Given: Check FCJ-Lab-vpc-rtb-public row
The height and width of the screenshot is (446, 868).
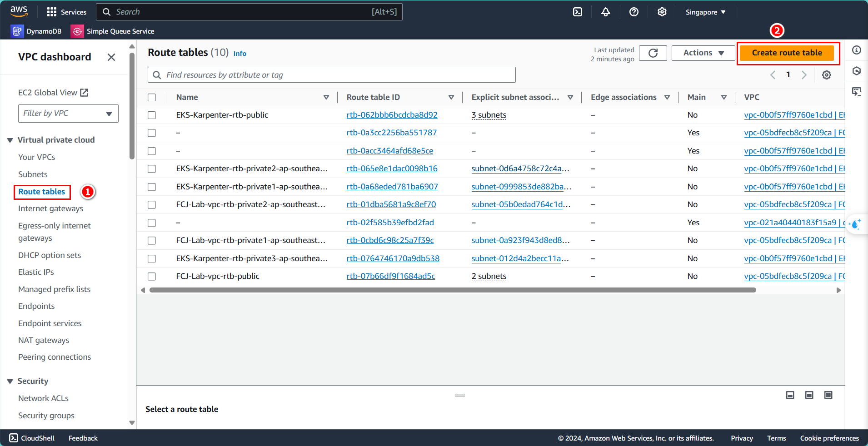Looking at the screenshot, I should [x=152, y=277].
